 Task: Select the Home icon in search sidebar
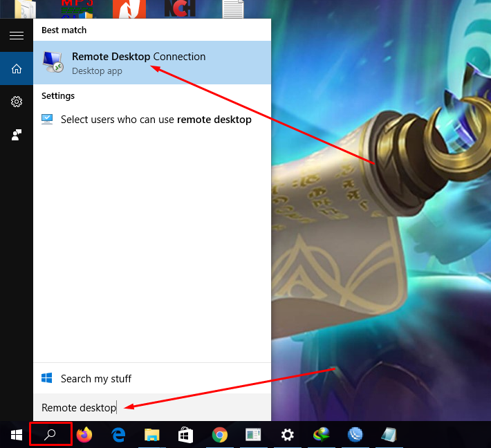[x=17, y=68]
